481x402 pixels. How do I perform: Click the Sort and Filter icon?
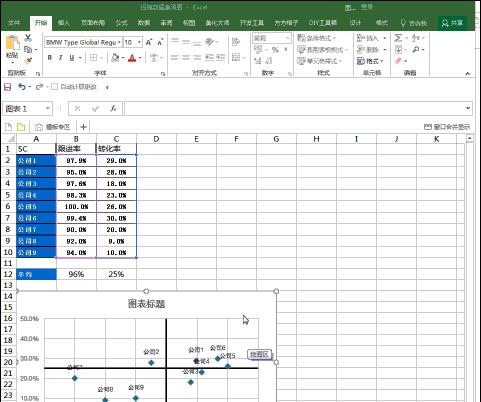pyautogui.click(x=416, y=38)
